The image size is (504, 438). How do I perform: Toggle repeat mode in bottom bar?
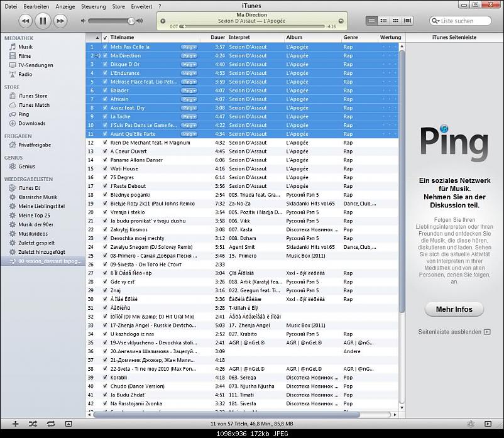point(50,424)
